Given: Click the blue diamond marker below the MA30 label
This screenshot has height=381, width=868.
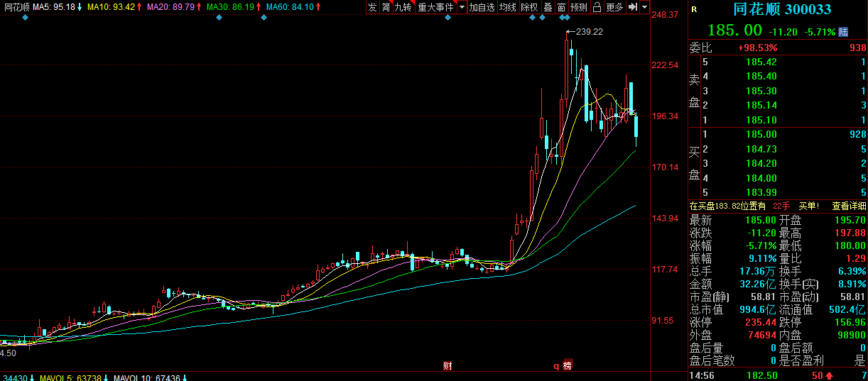Looking at the screenshot, I should [x=219, y=18].
